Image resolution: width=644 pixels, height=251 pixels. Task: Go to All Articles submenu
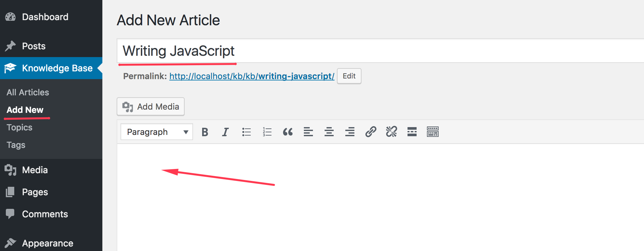point(28,92)
